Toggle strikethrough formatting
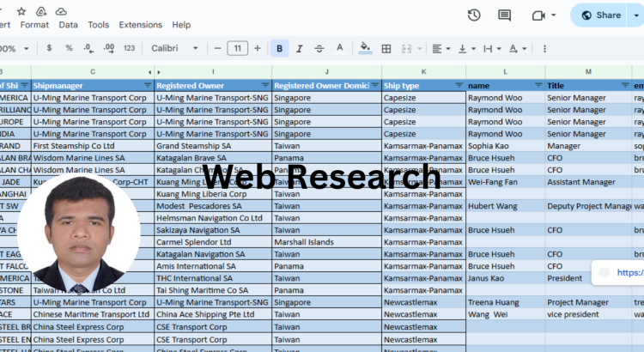The image size is (644, 352). 319,48
